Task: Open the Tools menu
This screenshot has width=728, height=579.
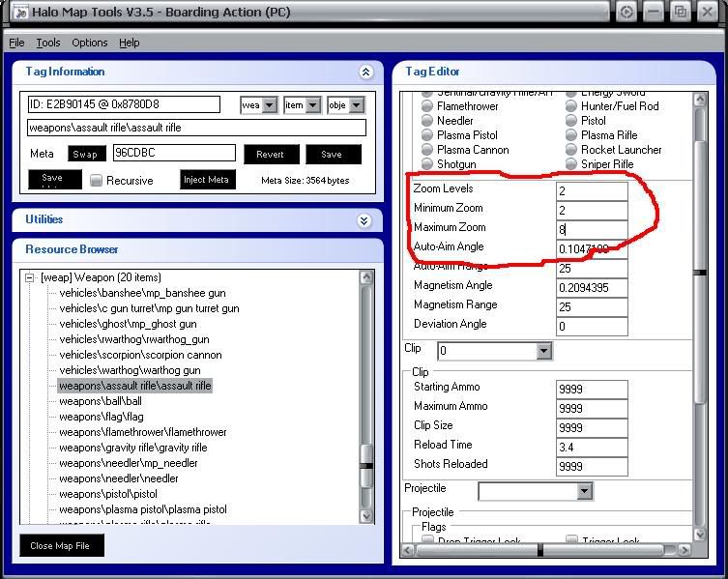Action: coord(48,43)
